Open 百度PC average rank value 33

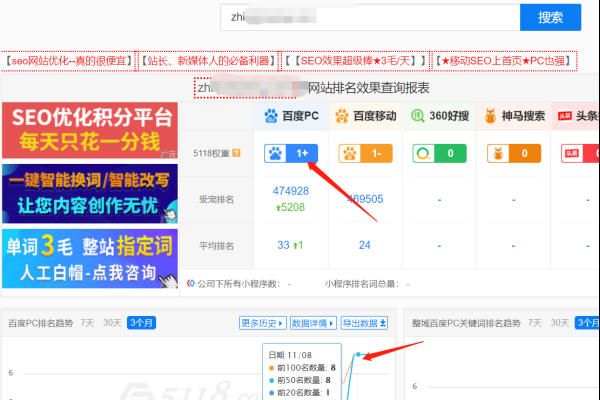pyautogui.click(x=283, y=245)
